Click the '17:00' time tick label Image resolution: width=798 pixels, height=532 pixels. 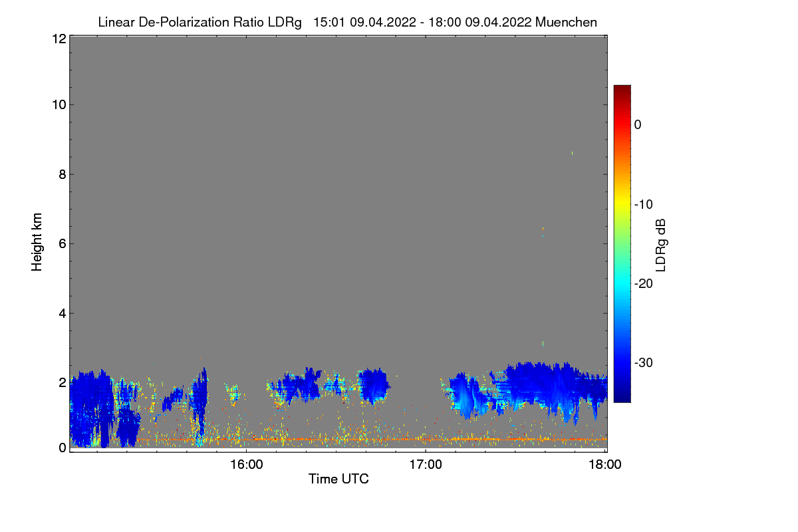pos(426,465)
